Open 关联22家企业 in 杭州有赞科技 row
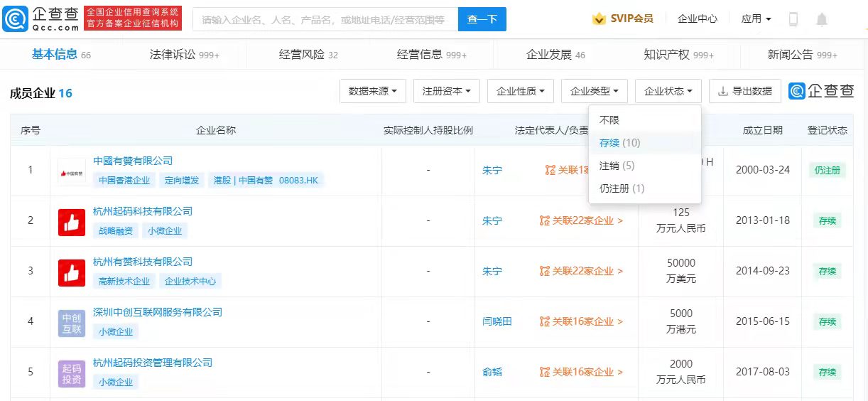This screenshot has height=401, width=868. pyautogui.click(x=581, y=271)
